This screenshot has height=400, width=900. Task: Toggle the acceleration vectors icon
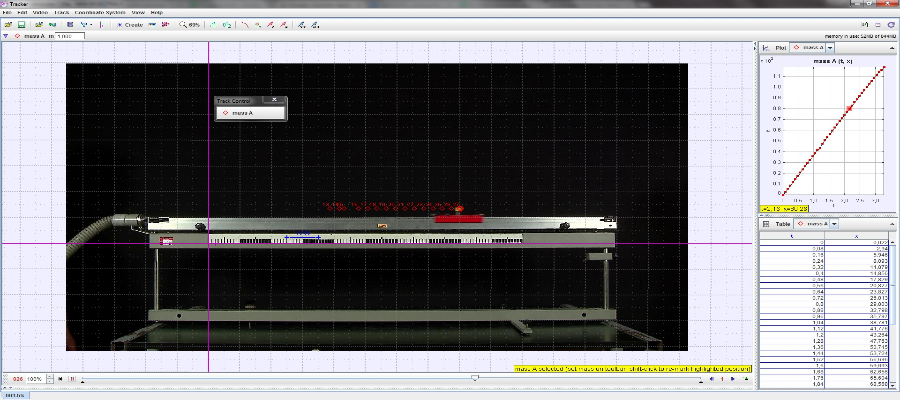284,25
